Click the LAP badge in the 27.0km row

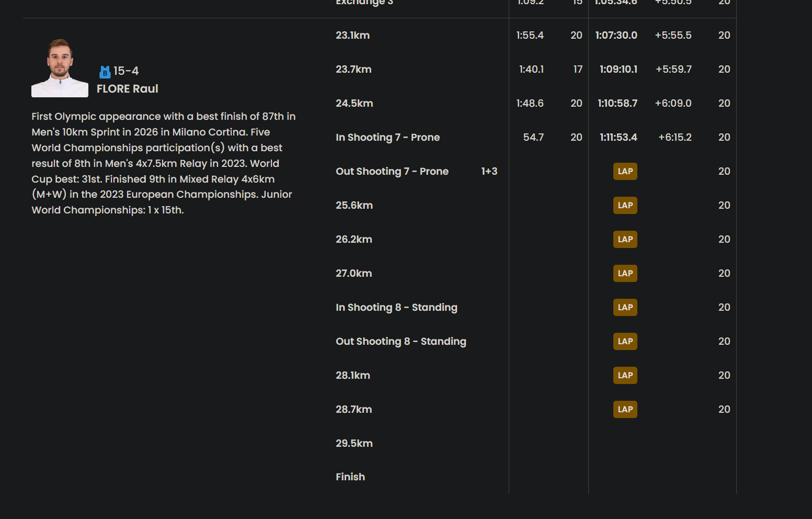(x=625, y=274)
